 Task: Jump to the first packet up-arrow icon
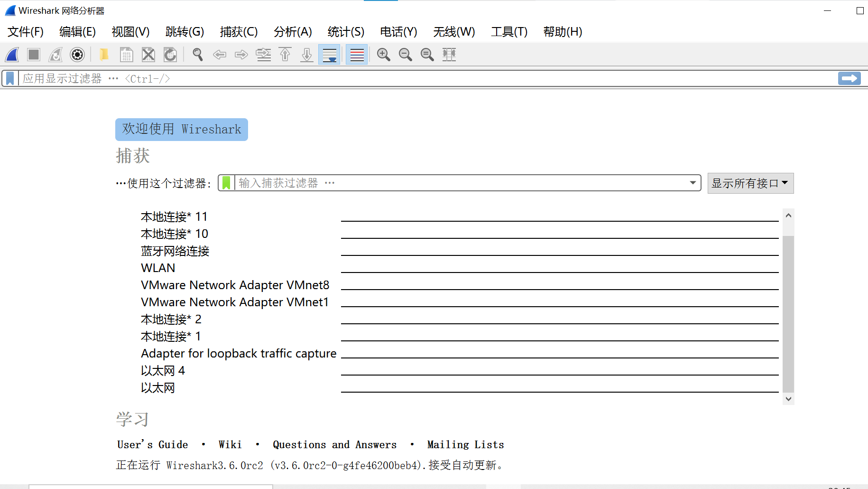pyautogui.click(x=285, y=55)
